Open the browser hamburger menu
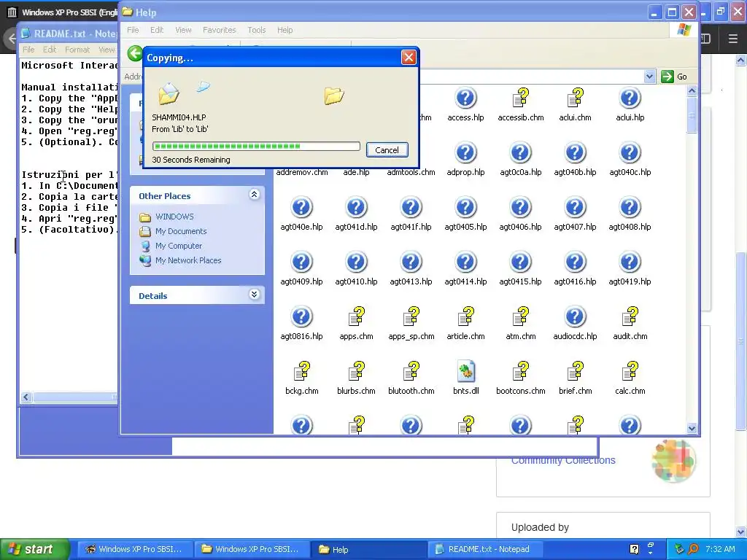The width and height of the screenshot is (747, 560). (732, 38)
